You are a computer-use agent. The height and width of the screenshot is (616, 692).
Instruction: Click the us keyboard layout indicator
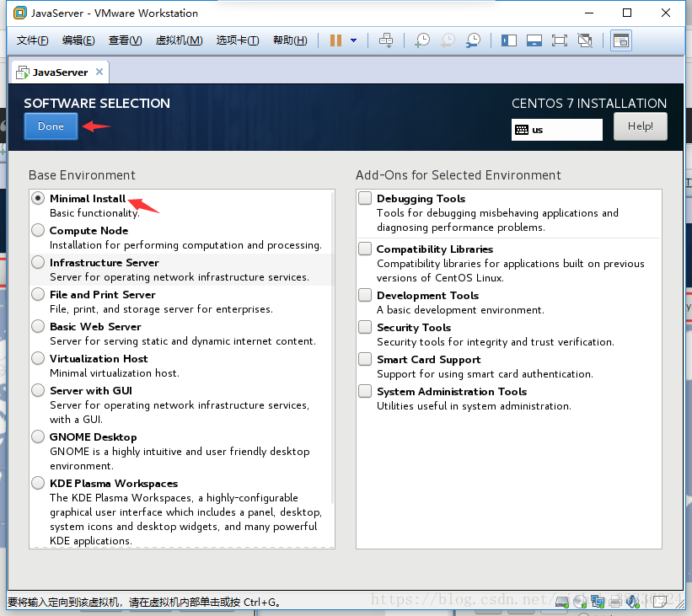556,130
